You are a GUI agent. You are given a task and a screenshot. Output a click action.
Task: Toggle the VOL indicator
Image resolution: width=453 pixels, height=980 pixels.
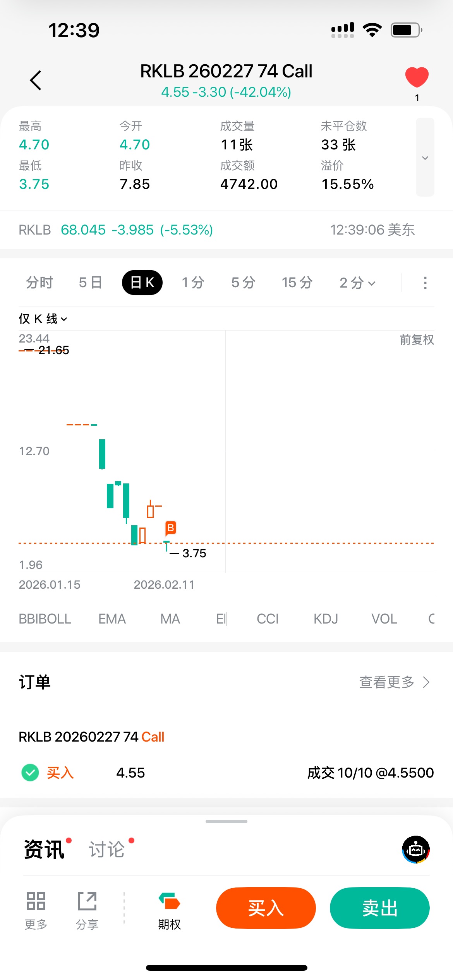pos(384,619)
